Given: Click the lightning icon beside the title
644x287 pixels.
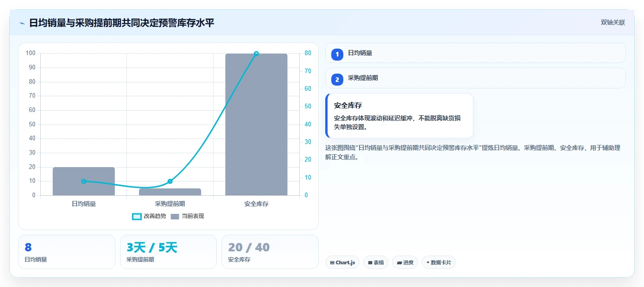Looking at the screenshot, I should 22,23.
